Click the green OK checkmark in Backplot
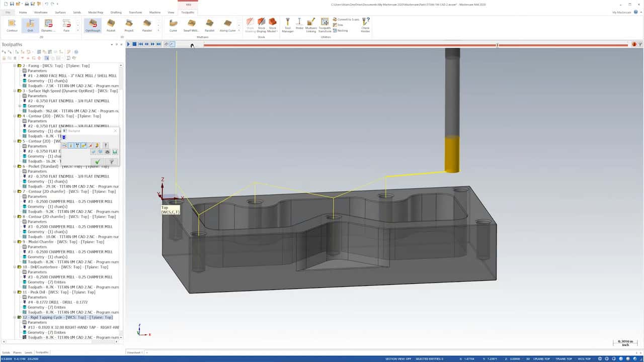 click(x=98, y=162)
